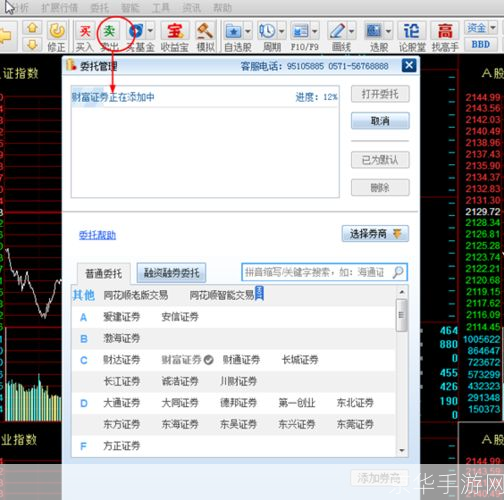Select 财达证券 broker

(x=122, y=360)
